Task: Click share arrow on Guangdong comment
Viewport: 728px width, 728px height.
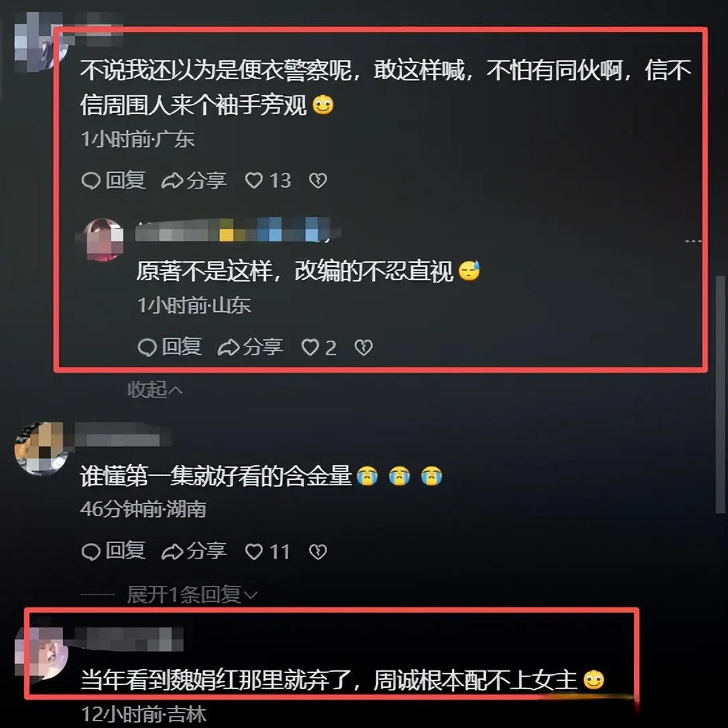Action: [194, 180]
